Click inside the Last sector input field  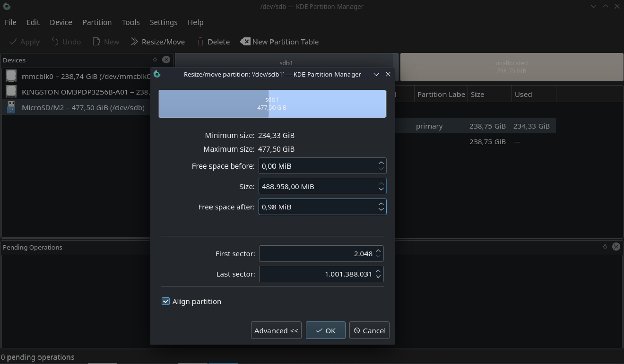click(321, 274)
